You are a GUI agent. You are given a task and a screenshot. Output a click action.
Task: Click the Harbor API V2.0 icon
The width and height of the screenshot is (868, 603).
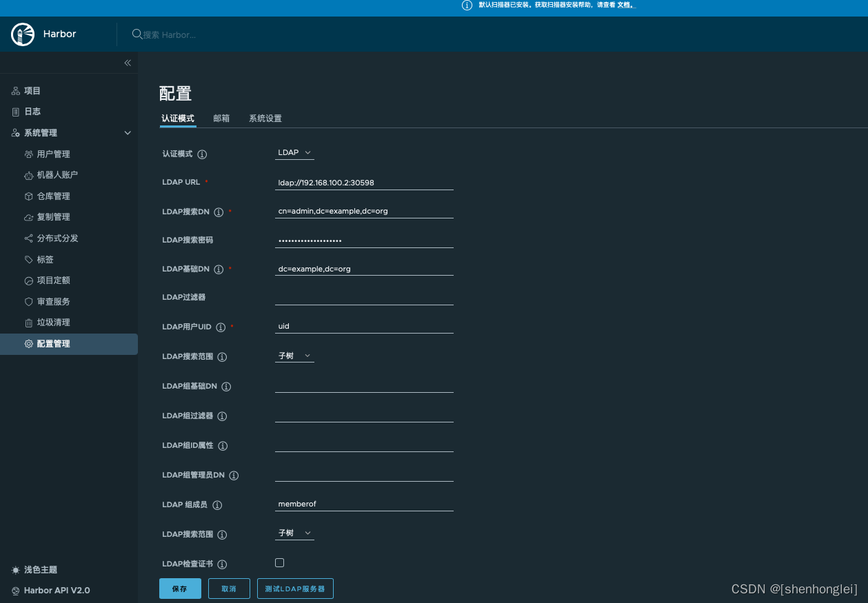(16, 591)
